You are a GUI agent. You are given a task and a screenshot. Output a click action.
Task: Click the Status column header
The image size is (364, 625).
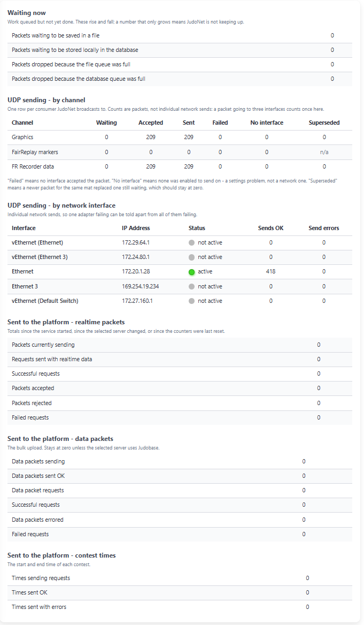pyautogui.click(x=197, y=228)
